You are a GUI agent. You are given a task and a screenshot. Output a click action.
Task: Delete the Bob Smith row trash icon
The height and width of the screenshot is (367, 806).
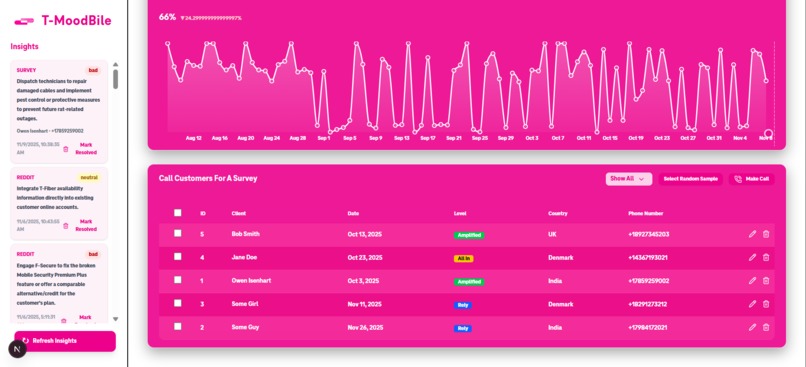click(766, 234)
